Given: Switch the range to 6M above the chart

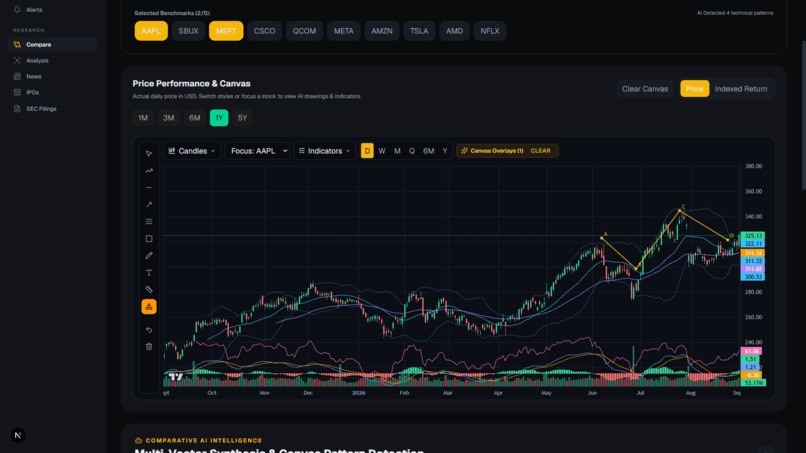Looking at the screenshot, I should pos(195,118).
